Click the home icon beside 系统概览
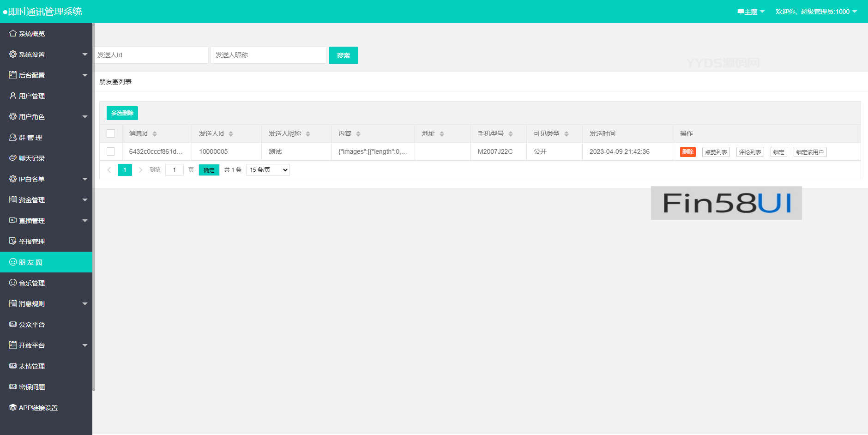This screenshot has height=435, width=868. 13,33
